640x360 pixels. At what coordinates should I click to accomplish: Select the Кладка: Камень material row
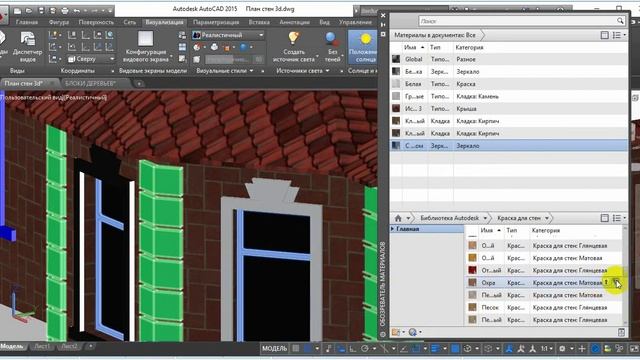pyautogui.click(x=509, y=96)
